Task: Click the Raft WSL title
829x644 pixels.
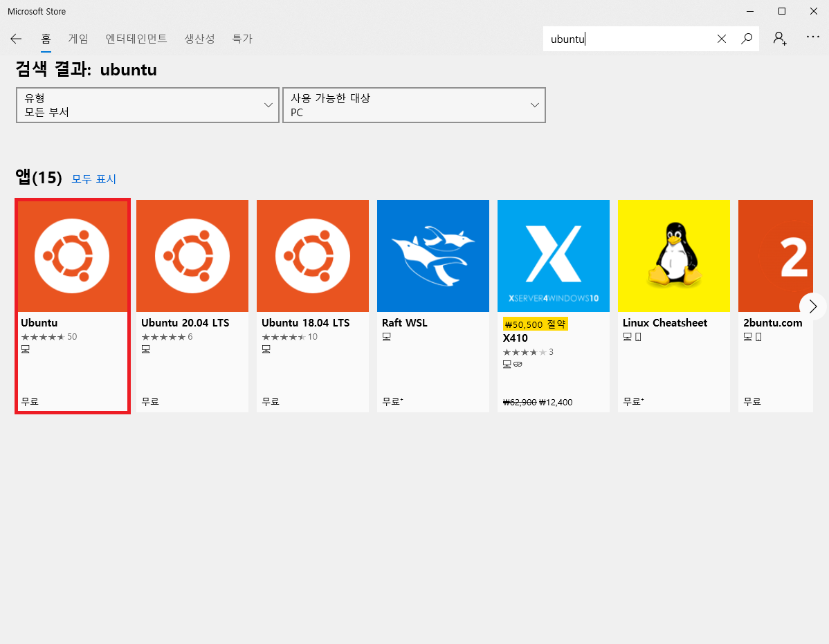Action: point(404,323)
